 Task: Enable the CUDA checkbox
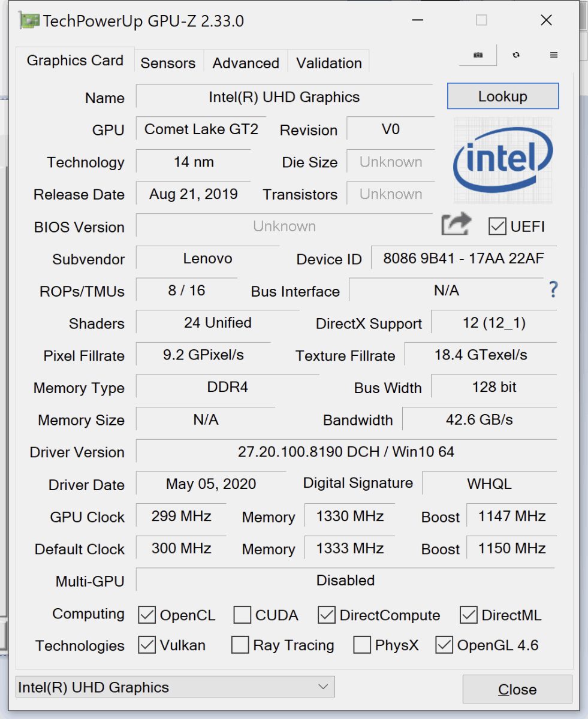[242, 615]
